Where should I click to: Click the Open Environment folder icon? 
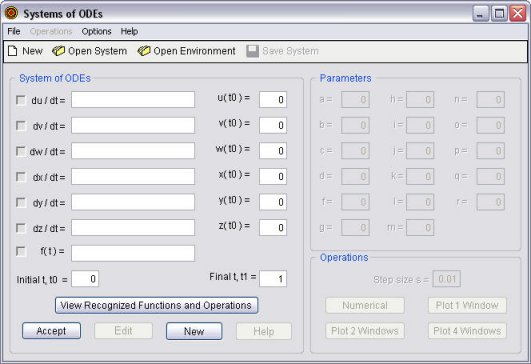point(144,51)
